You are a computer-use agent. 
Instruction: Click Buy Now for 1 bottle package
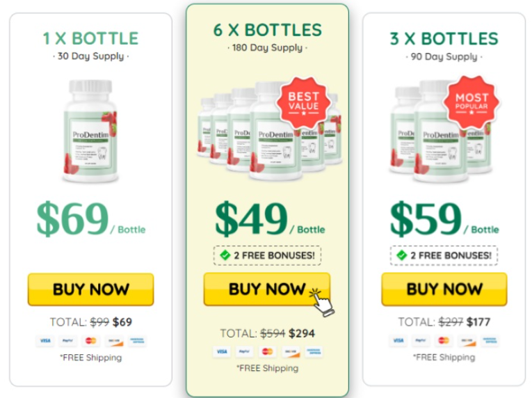click(x=90, y=289)
